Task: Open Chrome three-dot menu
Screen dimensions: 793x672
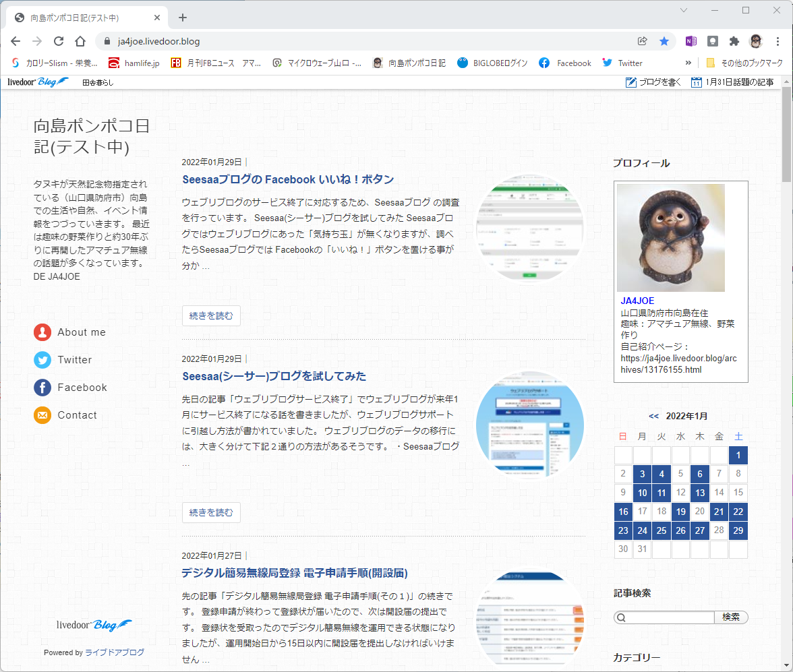Action: pyautogui.click(x=778, y=42)
